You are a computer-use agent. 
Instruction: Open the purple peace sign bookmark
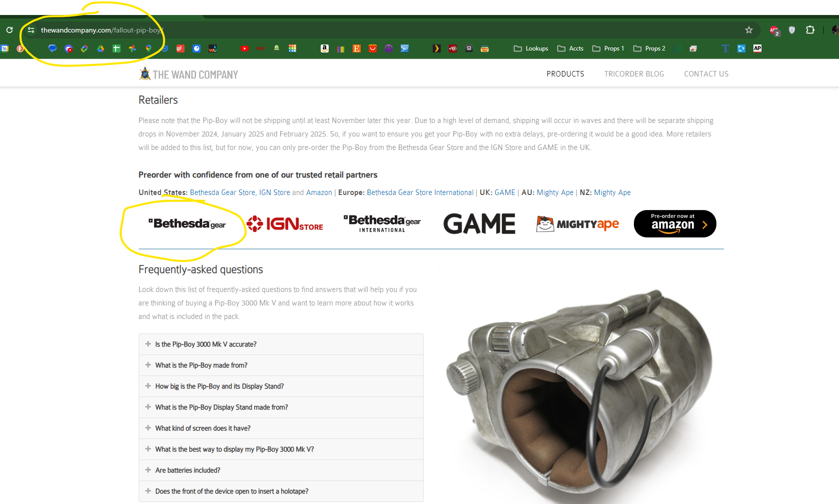click(x=389, y=48)
